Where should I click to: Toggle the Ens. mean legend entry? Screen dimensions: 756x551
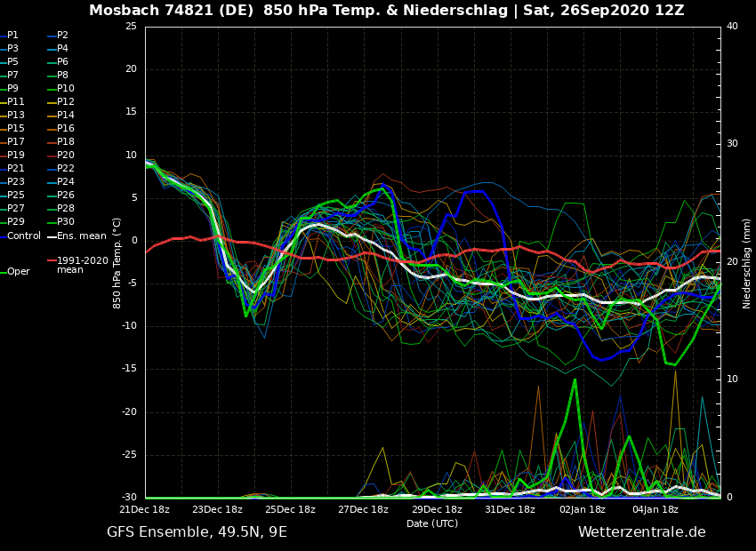(x=81, y=236)
